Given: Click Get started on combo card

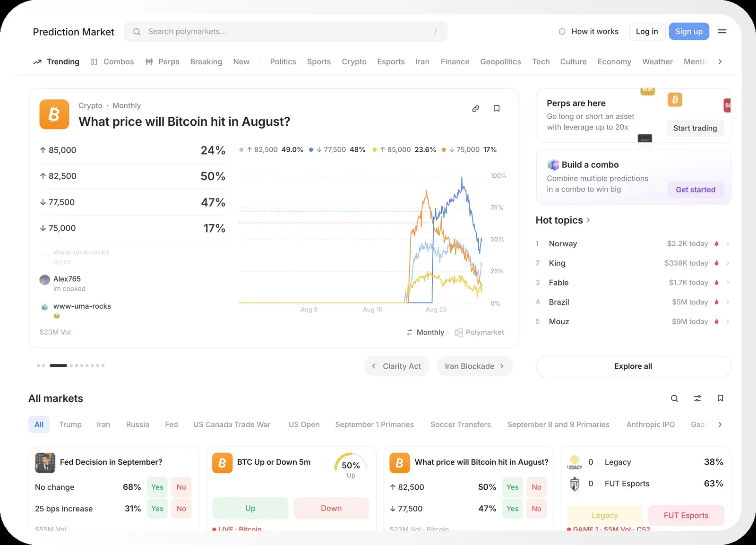Looking at the screenshot, I should 696,190.
